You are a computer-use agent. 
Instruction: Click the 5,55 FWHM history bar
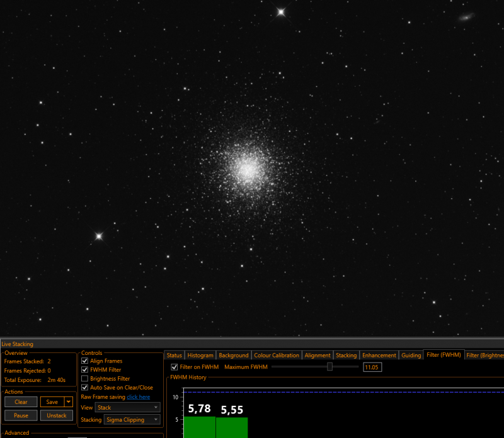[232, 427]
